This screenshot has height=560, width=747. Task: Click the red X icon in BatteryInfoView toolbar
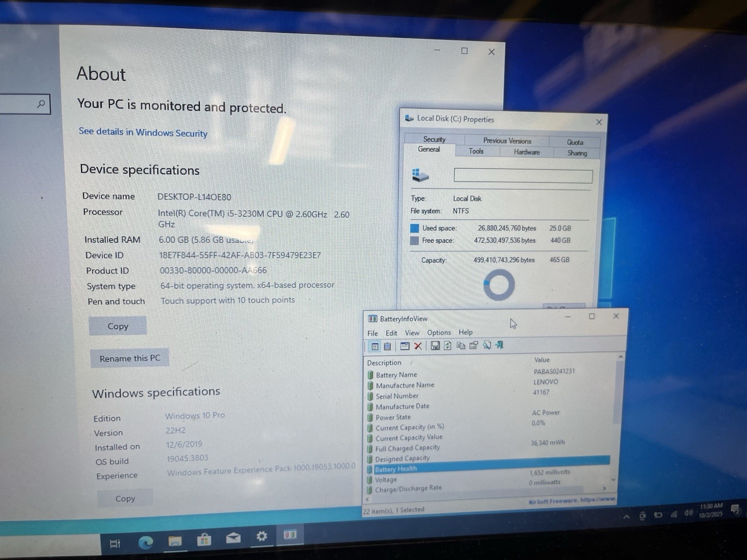(x=418, y=346)
